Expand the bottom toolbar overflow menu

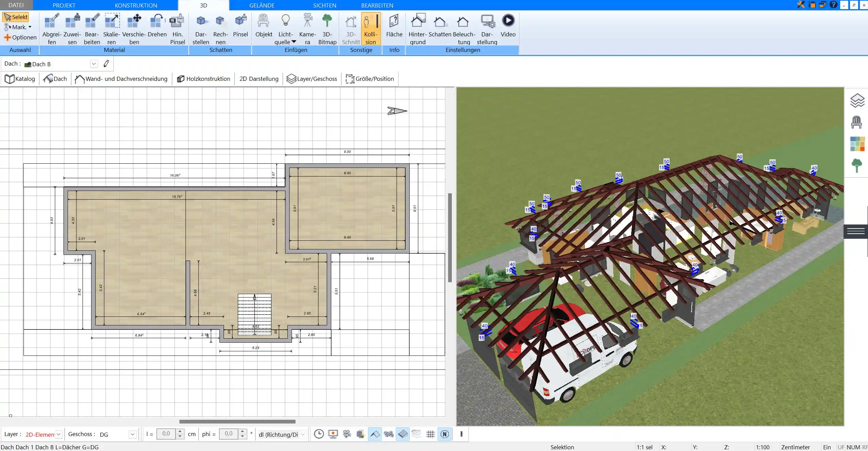[461, 434]
